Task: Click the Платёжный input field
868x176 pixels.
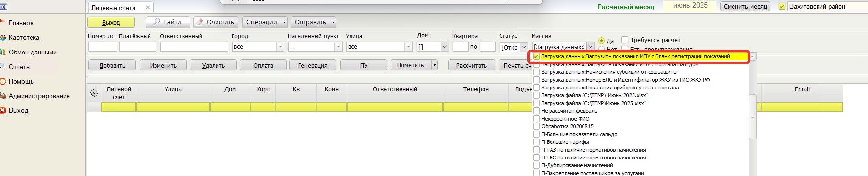Action: click(x=138, y=47)
